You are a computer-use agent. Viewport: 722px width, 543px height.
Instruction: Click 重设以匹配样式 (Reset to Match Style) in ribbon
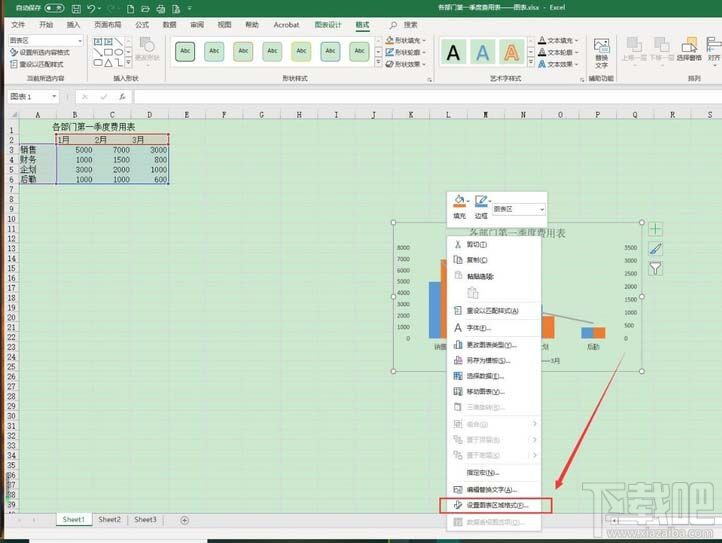tap(37, 64)
